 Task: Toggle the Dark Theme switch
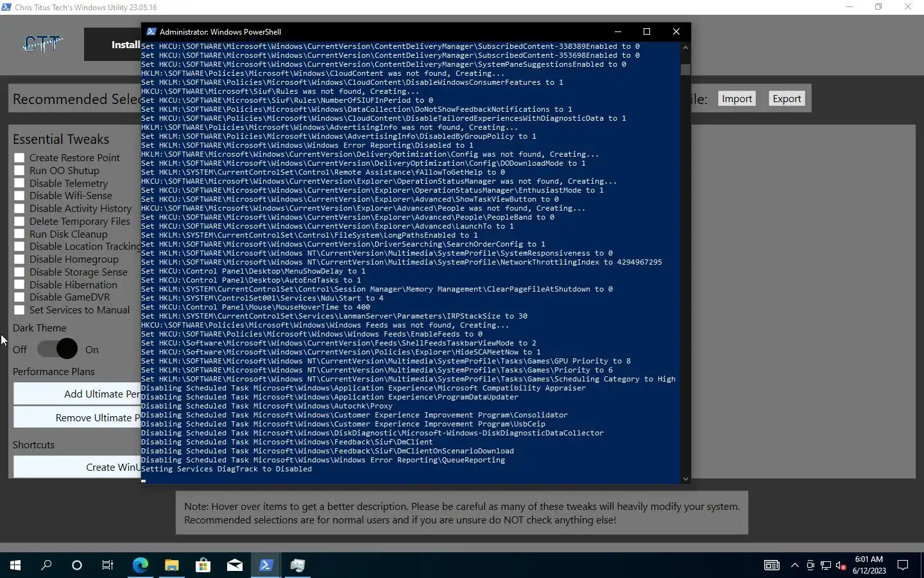(57, 349)
